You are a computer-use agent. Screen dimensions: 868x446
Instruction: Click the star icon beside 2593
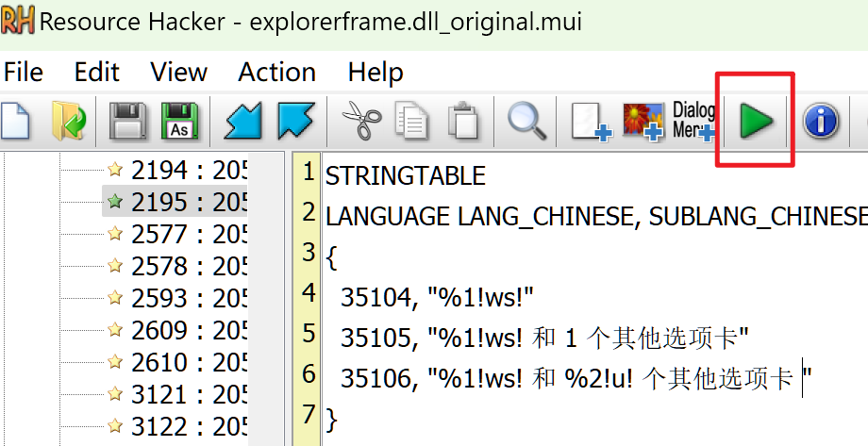pos(115,297)
